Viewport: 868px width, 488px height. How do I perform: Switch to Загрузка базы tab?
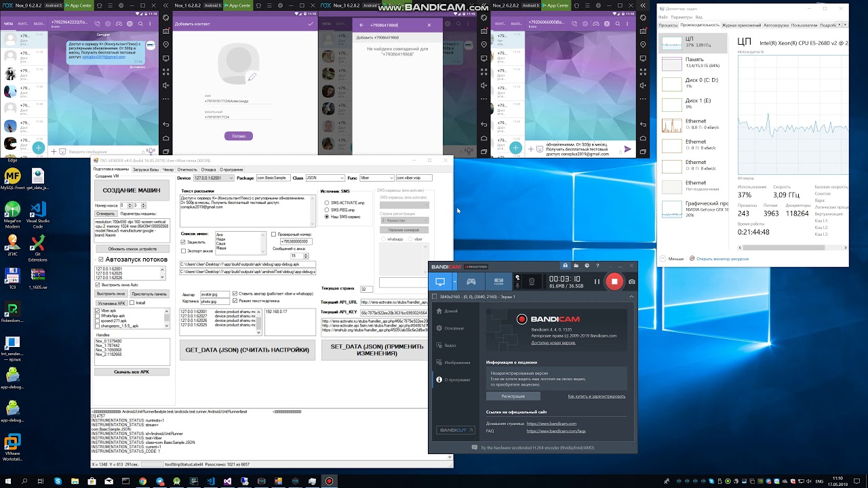click(146, 169)
